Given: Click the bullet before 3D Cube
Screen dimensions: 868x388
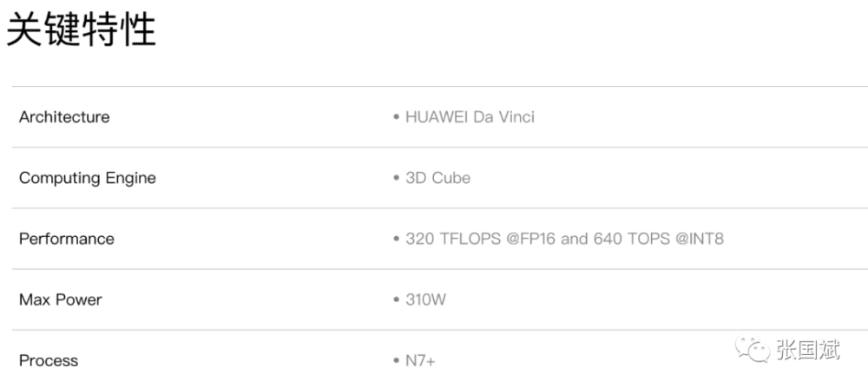Looking at the screenshot, I should 396,178.
